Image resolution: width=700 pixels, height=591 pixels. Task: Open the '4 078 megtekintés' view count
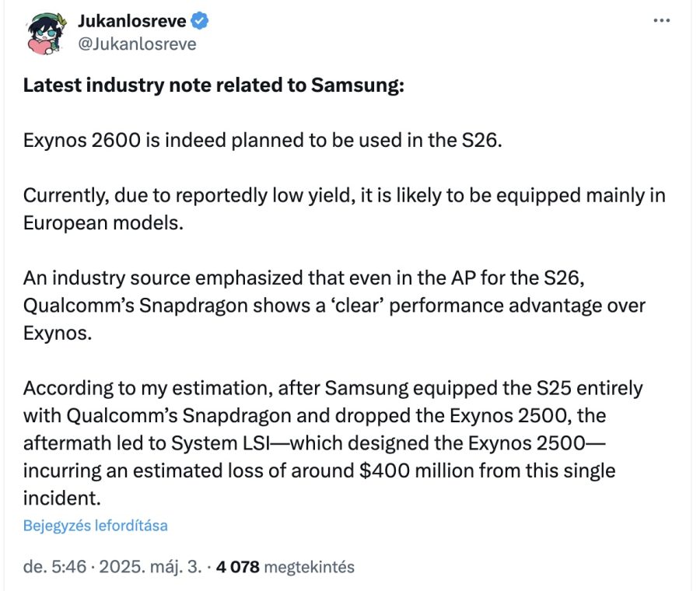coord(285,567)
